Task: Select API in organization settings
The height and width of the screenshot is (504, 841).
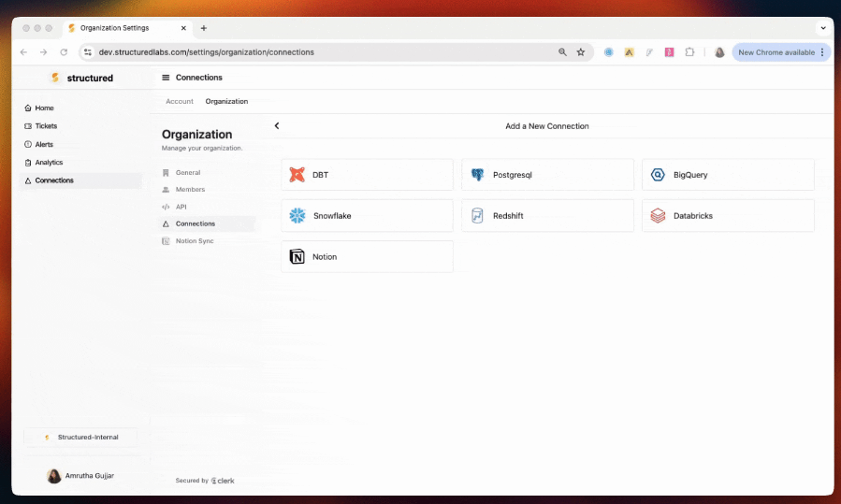Action: click(208, 207)
